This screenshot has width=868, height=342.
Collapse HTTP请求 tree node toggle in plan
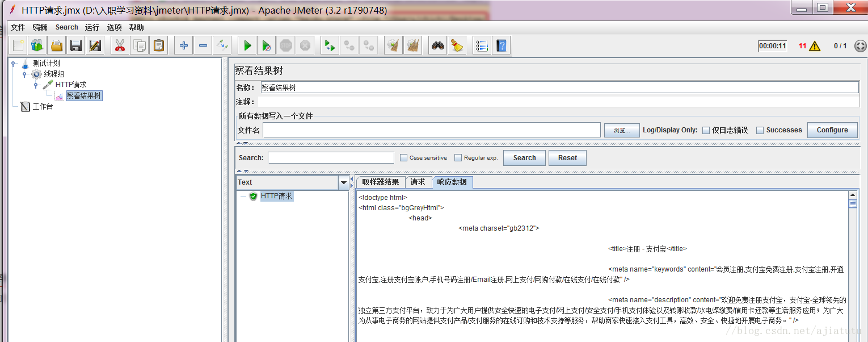[36, 85]
